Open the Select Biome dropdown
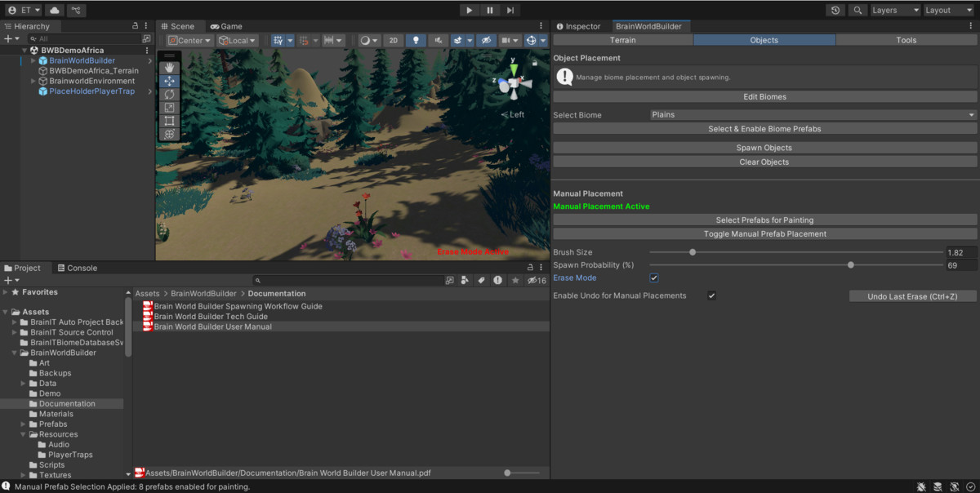This screenshot has width=980, height=493. 813,115
